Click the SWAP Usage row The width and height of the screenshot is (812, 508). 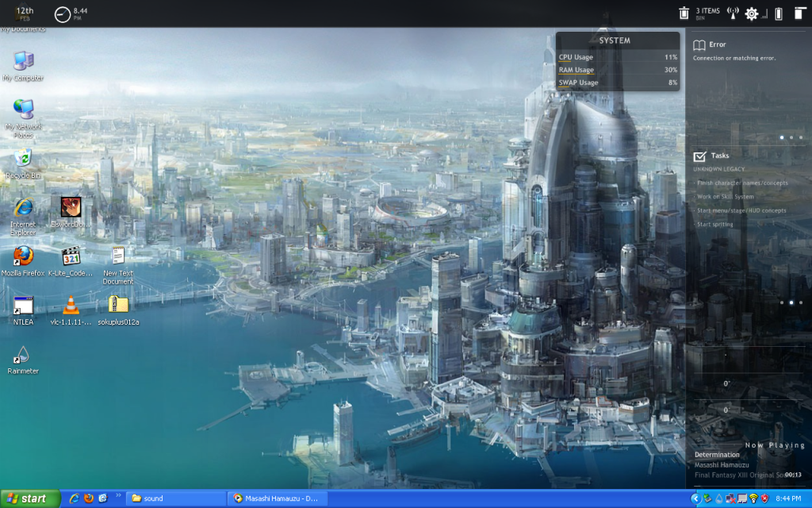point(618,83)
